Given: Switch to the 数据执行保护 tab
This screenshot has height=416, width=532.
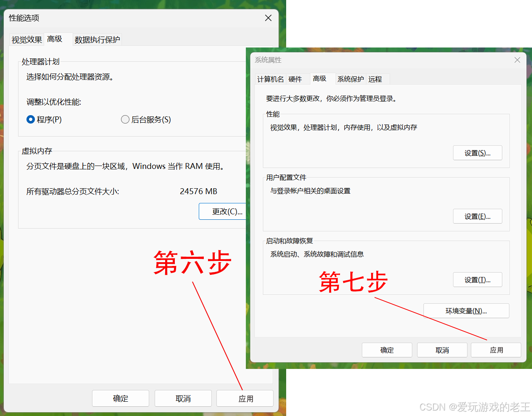Looking at the screenshot, I should pyautogui.click(x=97, y=39).
